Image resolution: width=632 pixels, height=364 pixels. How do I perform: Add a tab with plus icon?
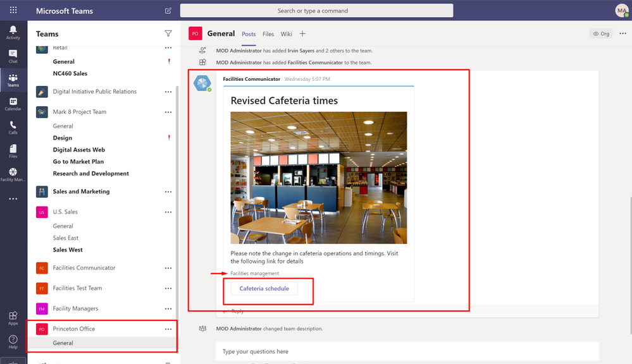[x=302, y=34]
